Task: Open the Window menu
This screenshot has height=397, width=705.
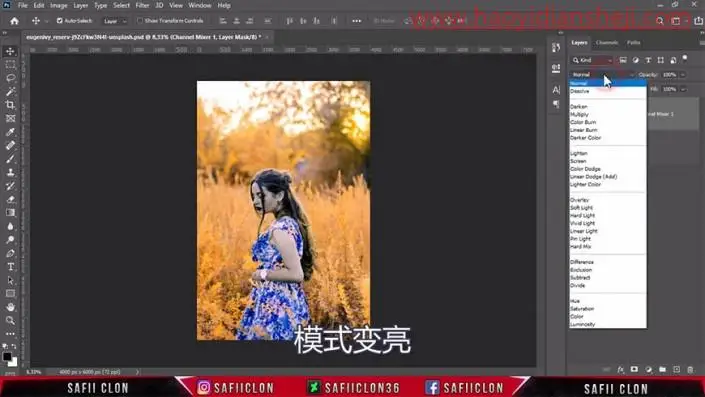Action: coord(200,5)
